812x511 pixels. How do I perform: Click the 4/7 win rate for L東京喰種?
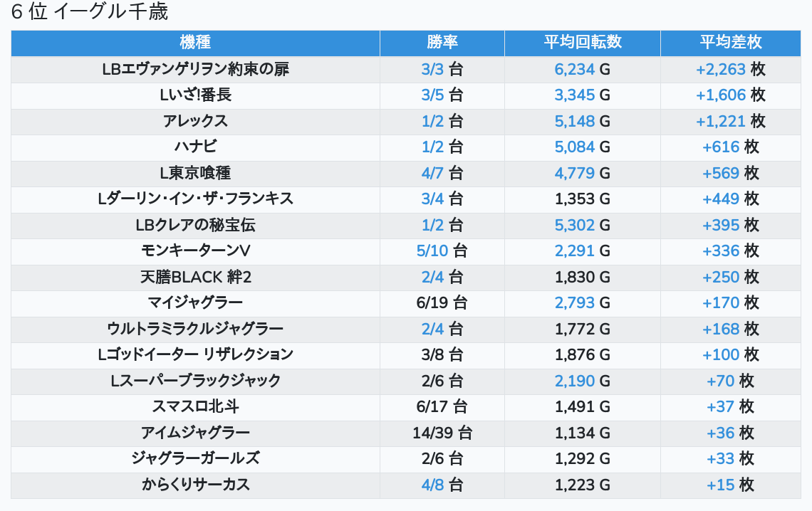pyautogui.click(x=432, y=173)
